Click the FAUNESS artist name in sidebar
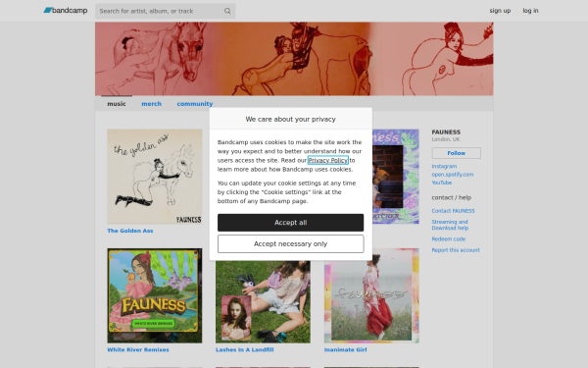Viewport: 588px width, 368px height. coord(446,132)
